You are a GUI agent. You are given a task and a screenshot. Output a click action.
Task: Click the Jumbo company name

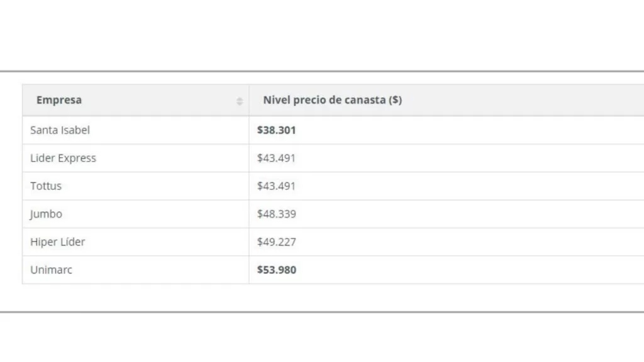click(x=47, y=214)
